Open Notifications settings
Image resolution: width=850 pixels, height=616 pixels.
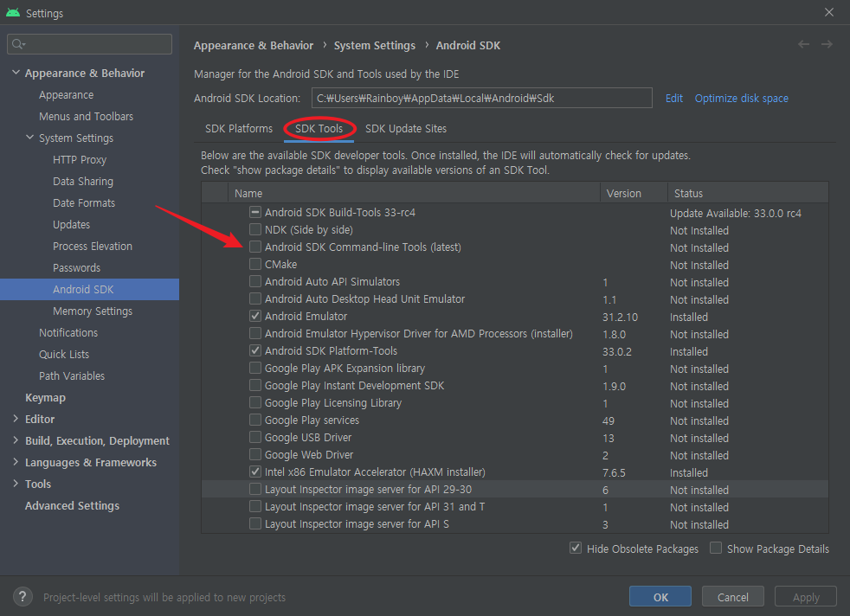point(68,332)
